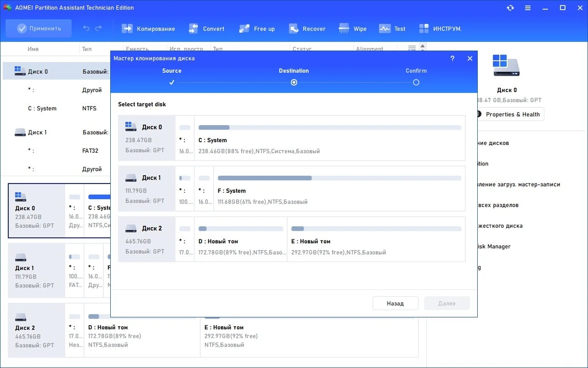Open the list view options icon
This screenshot has height=368, width=588.
pos(412,48)
